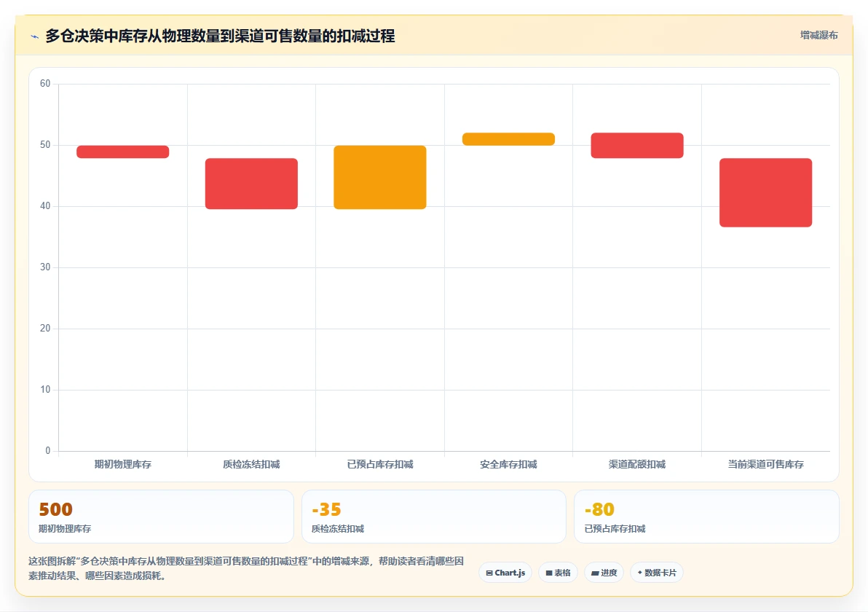Screen dimensions: 868x612
Task: Click the 增减瀑布 label in the header
Action: [x=818, y=36]
